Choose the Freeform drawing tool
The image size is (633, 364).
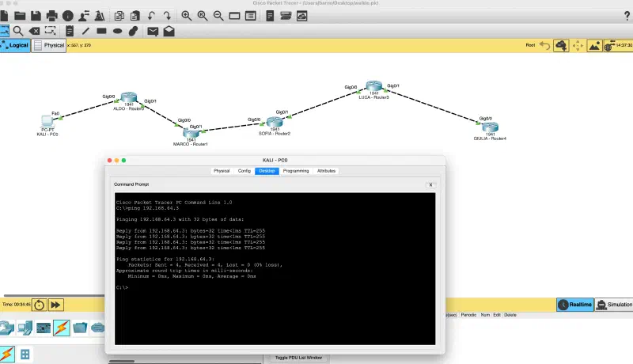coord(133,31)
